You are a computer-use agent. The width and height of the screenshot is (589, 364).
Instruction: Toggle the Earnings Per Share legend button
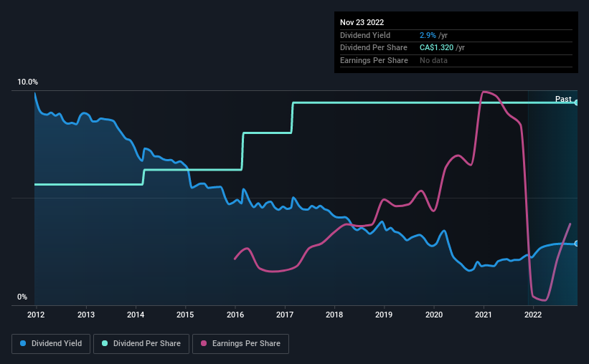[x=240, y=344]
